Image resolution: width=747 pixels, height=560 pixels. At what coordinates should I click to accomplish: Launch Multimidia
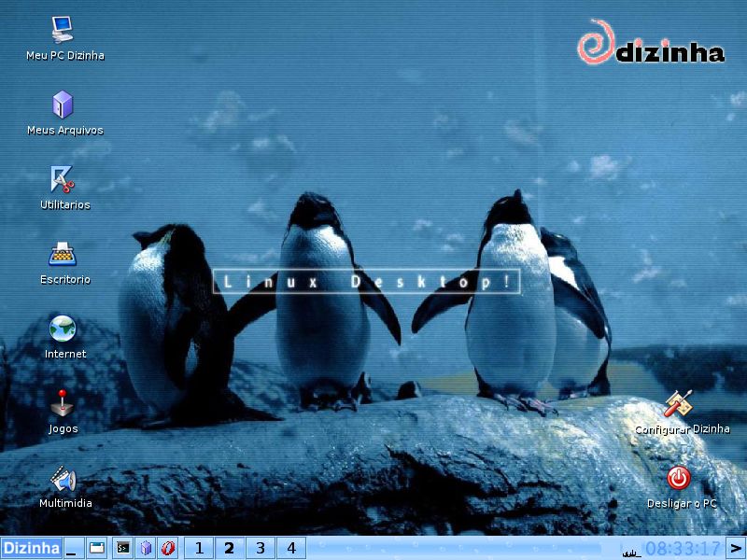coord(63,479)
